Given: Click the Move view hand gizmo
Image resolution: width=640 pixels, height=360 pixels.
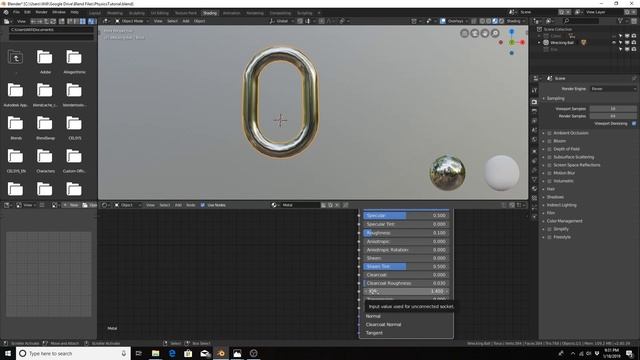Looking at the screenshot, I should [x=485, y=33].
